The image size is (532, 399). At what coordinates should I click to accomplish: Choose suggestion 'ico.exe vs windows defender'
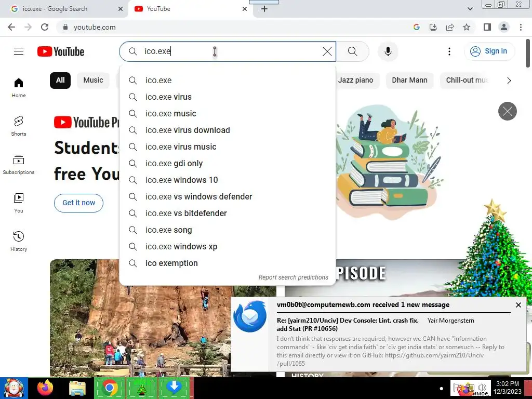(x=228, y=197)
